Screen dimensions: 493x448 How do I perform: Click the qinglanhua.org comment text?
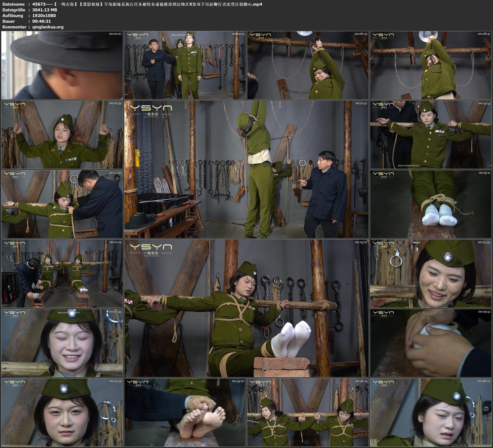click(x=48, y=27)
